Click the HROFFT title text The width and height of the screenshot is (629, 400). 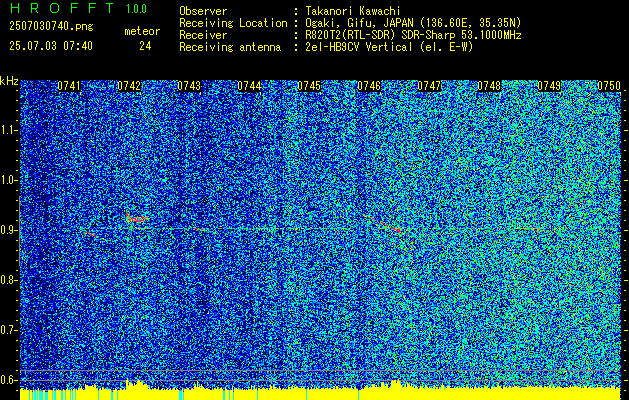(x=62, y=8)
